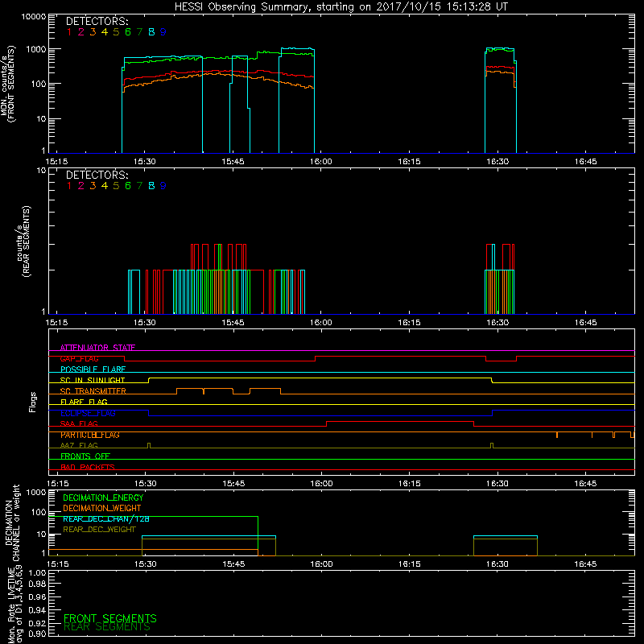Click the '15:15' time tick under the Flags panel

[x=58, y=484]
